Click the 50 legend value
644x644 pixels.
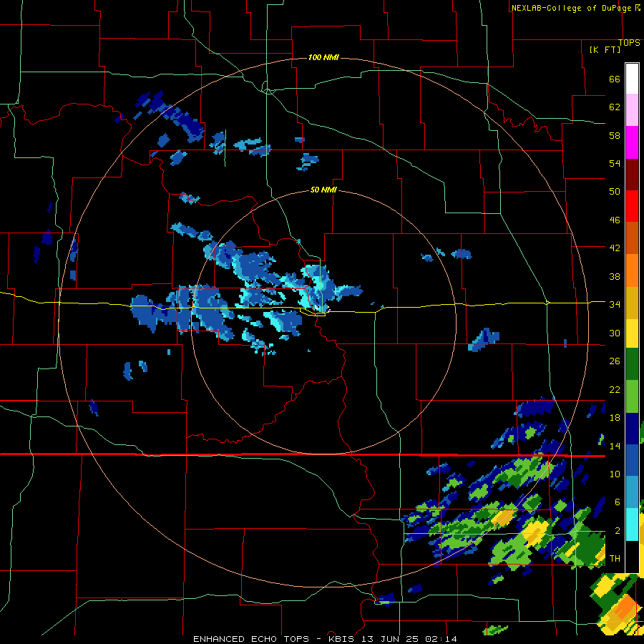click(x=615, y=192)
